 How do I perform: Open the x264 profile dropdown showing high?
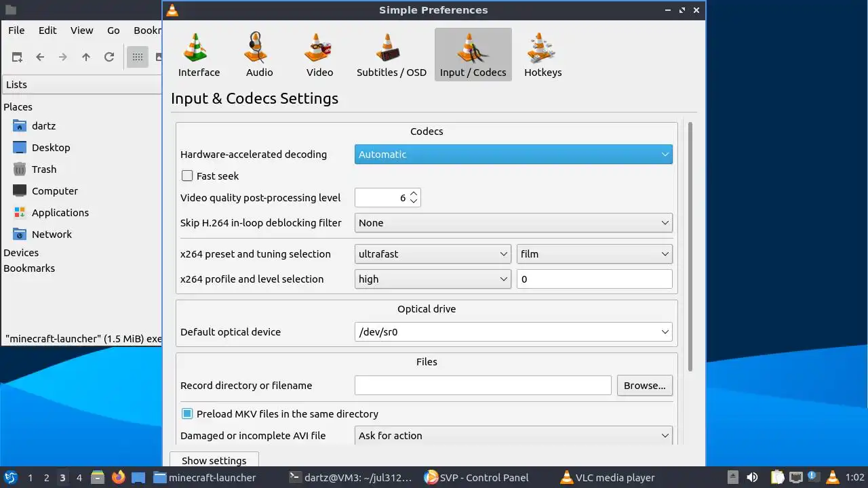pos(433,279)
